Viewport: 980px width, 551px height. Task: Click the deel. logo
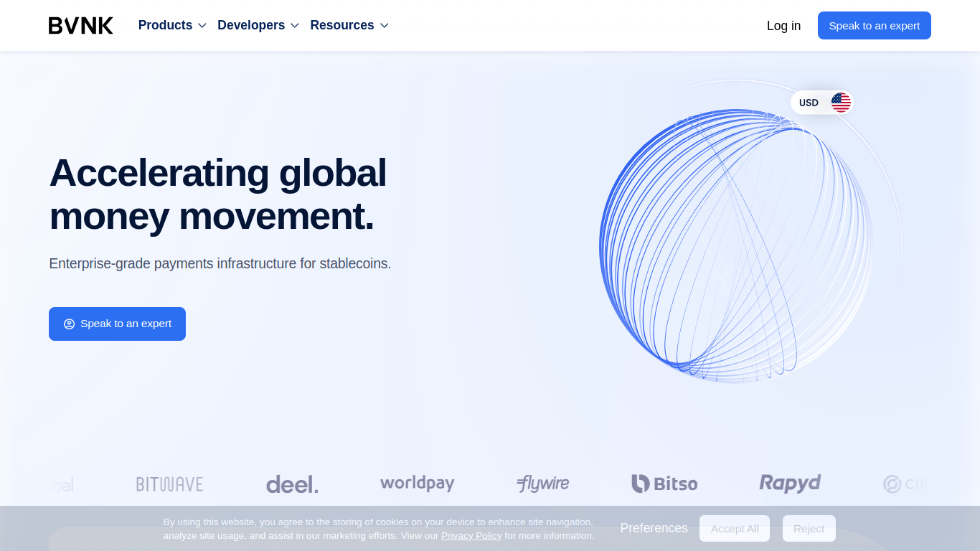(x=292, y=484)
